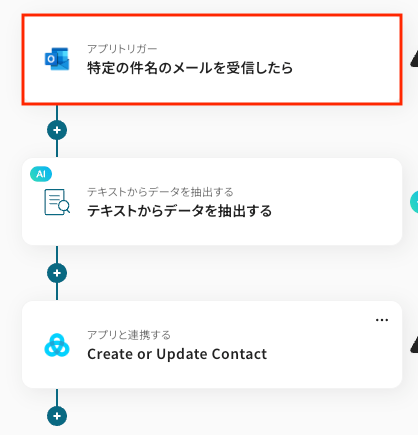This screenshot has width=418, height=435.
Task: Add a step below the text extraction card
Action: (57, 273)
